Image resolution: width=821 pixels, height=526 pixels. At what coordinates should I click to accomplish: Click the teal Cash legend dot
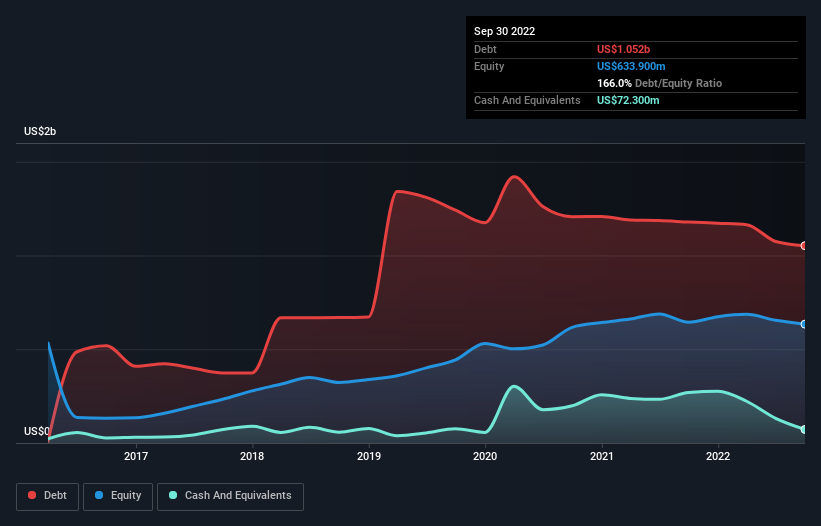click(x=173, y=495)
